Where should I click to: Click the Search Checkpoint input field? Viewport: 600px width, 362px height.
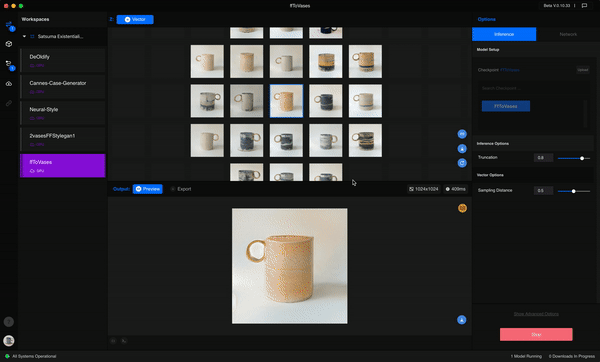[x=530, y=88]
